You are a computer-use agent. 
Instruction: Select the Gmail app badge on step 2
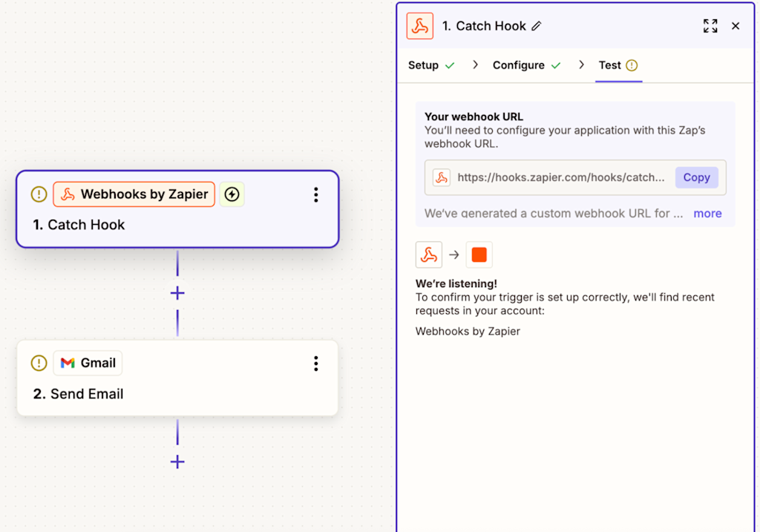88,363
